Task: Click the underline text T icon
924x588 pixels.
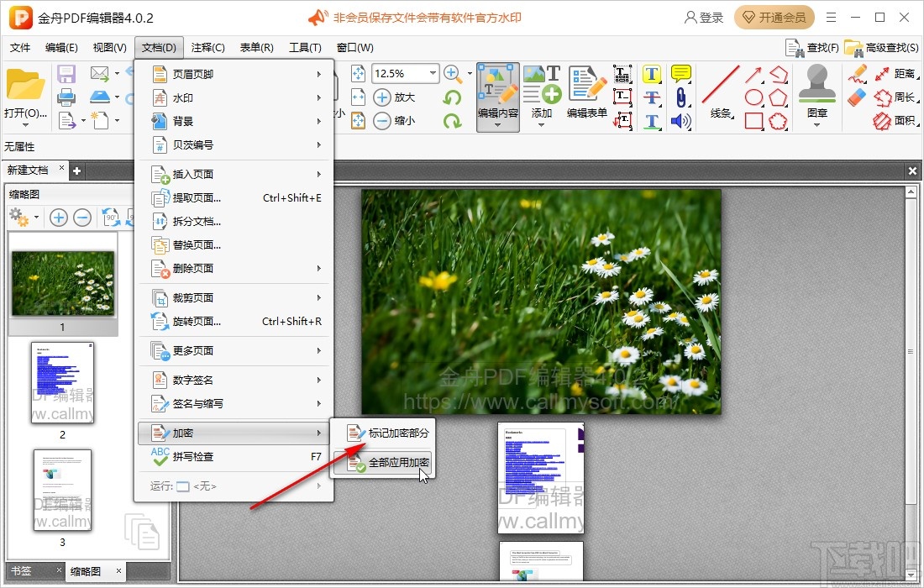Action: [x=651, y=121]
